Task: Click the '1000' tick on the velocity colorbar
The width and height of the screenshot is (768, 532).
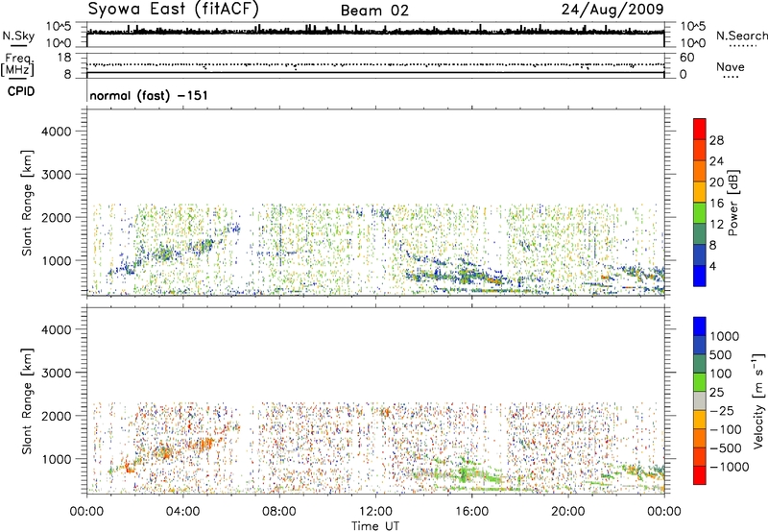Action: pyautogui.click(x=724, y=336)
